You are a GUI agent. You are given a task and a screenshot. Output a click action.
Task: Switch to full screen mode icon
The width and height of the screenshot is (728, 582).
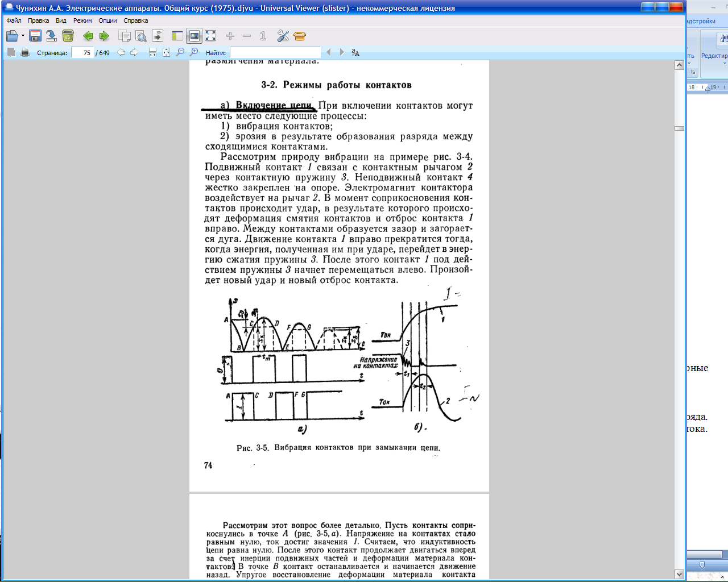[x=210, y=36]
